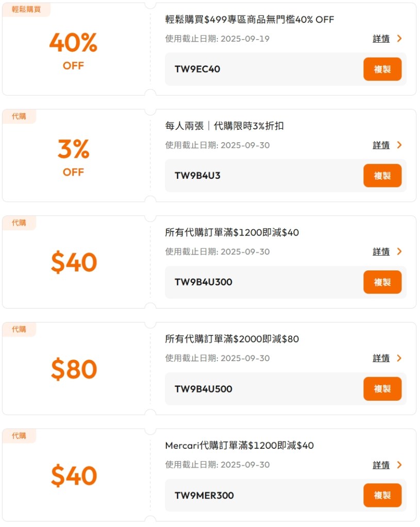420x527 pixels.
Task: Expand details chevron on the $80 coupon
Action: pyautogui.click(x=399, y=358)
